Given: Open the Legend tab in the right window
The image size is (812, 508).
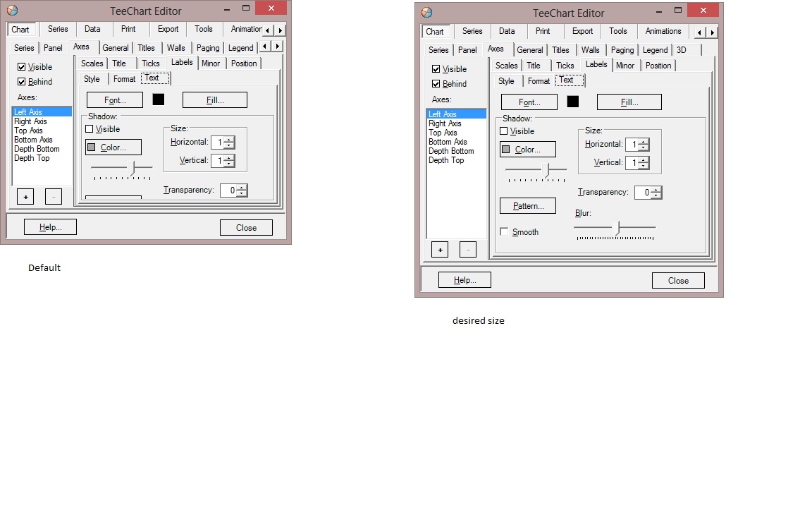Looking at the screenshot, I should click(655, 50).
